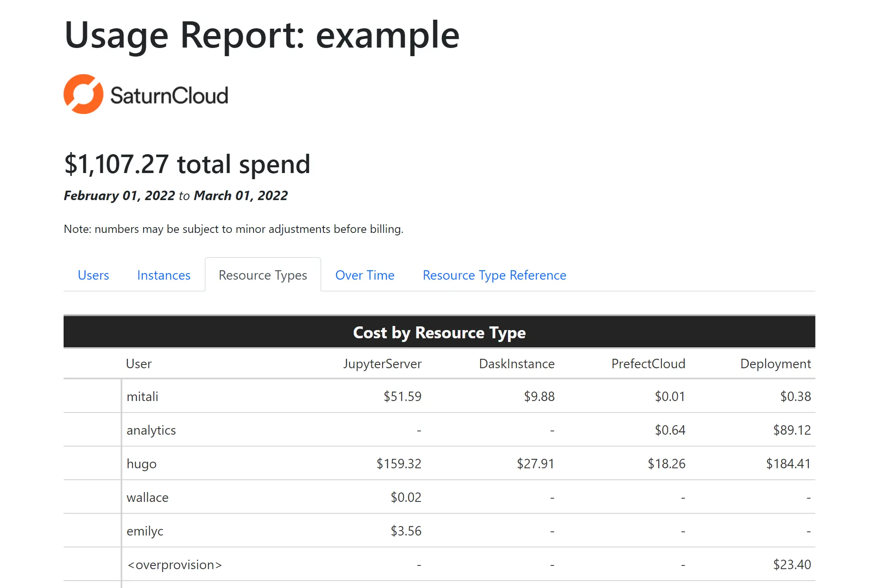Image resolution: width=881 pixels, height=588 pixels.
Task: Click the Cost by Resource Type header
Action: tap(439, 333)
